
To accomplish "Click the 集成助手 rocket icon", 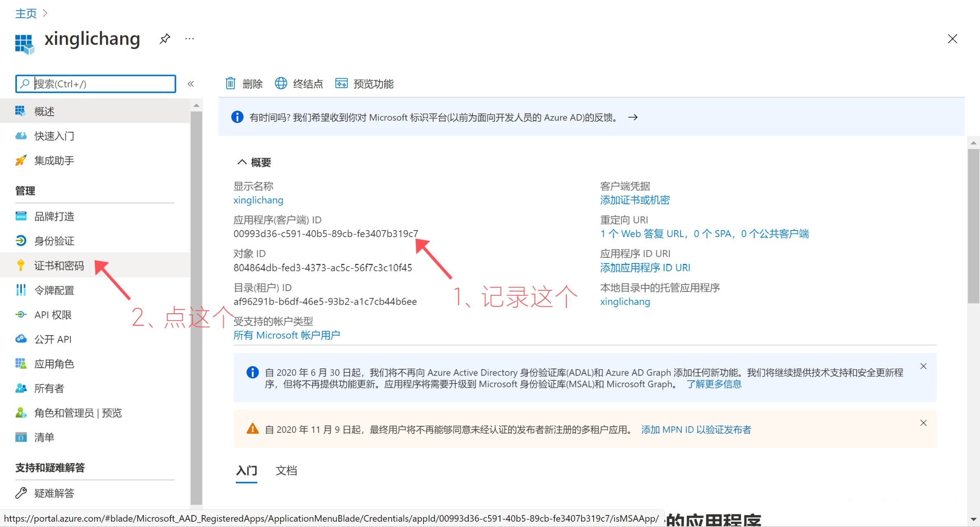I will coord(21,160).
